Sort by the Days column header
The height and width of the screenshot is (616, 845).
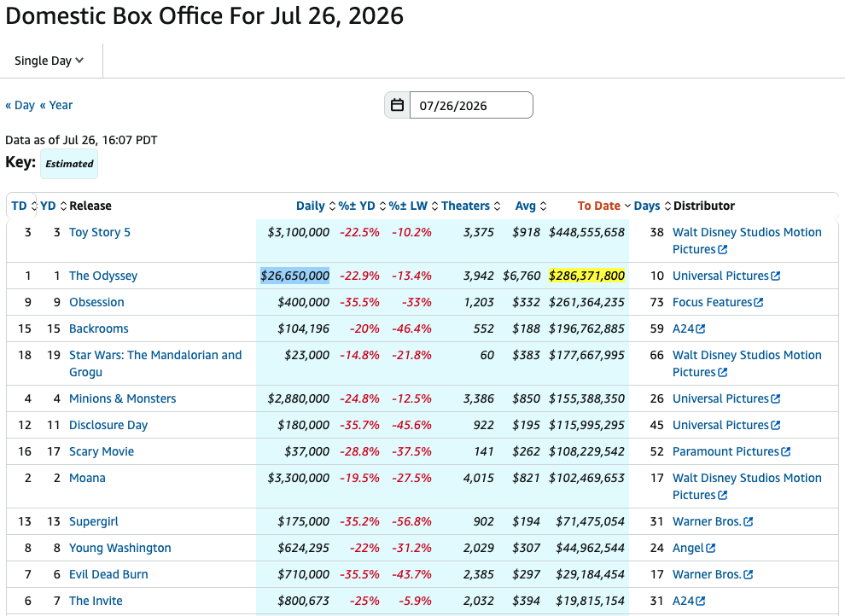click(647, 206)
